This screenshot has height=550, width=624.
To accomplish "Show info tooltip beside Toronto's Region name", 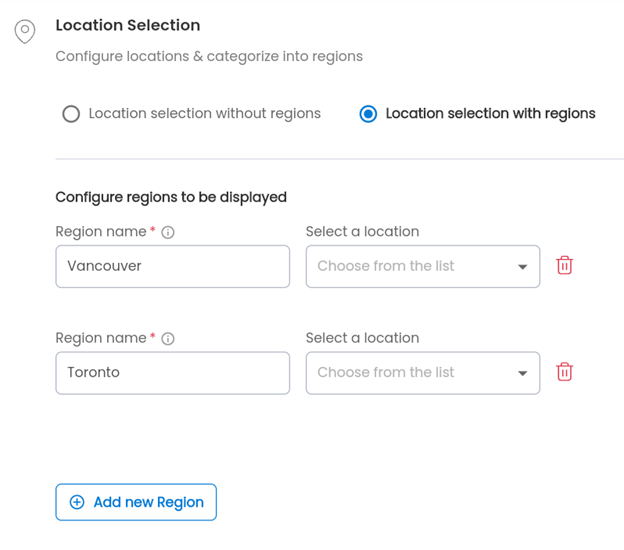I will [x=168, y=339].
